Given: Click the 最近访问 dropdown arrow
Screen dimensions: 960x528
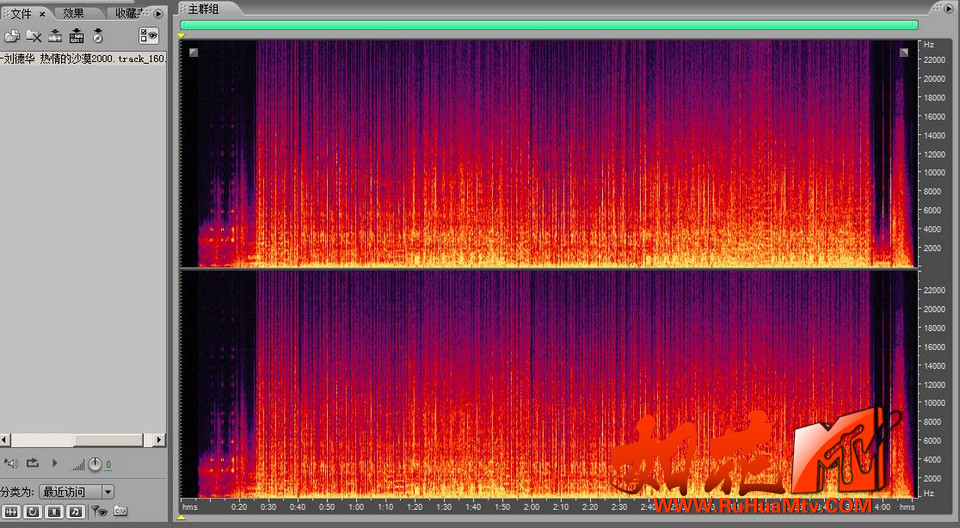Looking at the screenshot, I should click(108, 491).
